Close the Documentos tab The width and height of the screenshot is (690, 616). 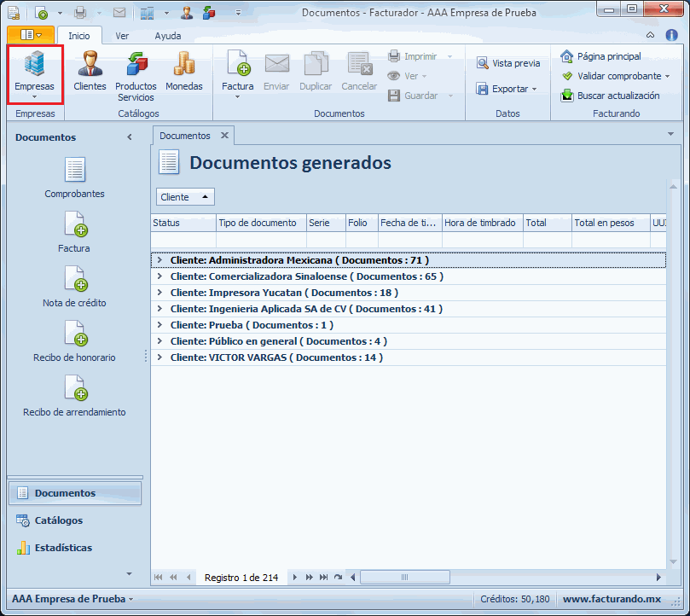(x=224, y=136)
